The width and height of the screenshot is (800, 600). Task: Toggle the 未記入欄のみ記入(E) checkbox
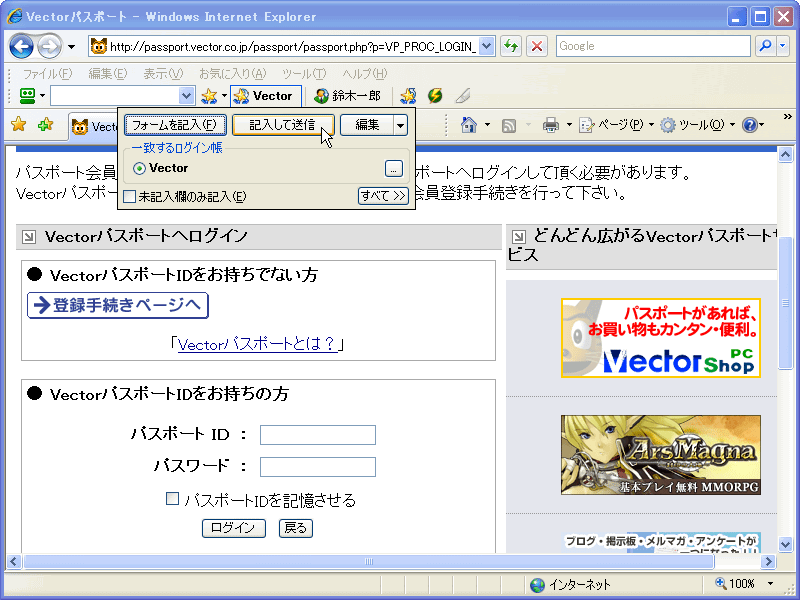[130, 196]
